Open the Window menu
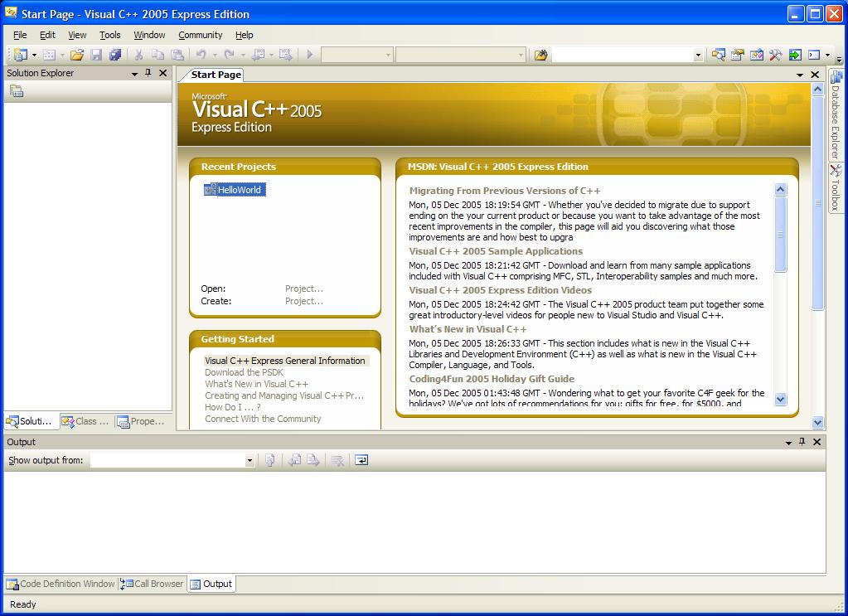The height and width of the screenshot is (616, 848). pos(149,35)
